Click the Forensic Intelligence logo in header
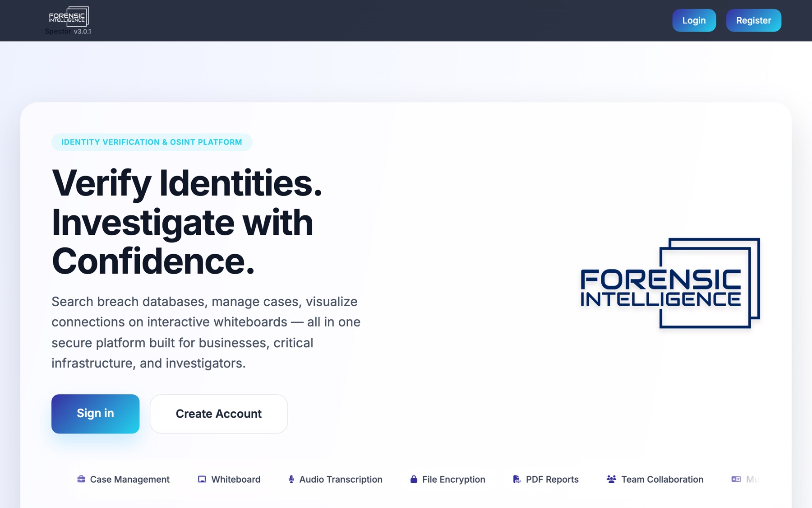The width and height of the screenshot is (812, 508). click(x=69, y=16)
